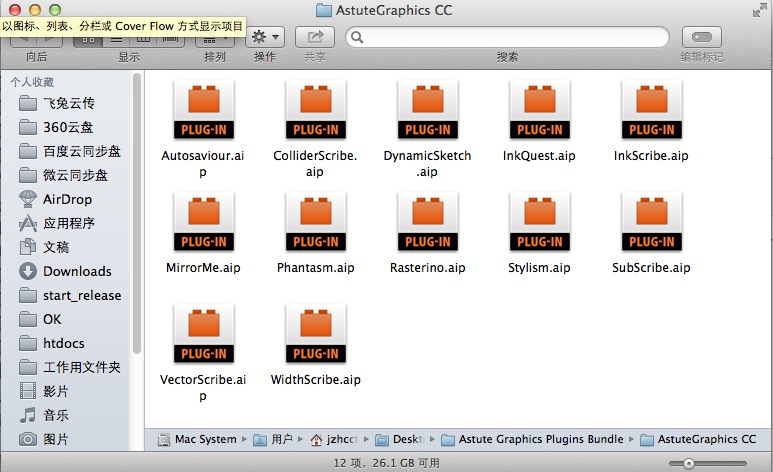Click the AstuteGraphics CC title folder icon

click(323, 10)
